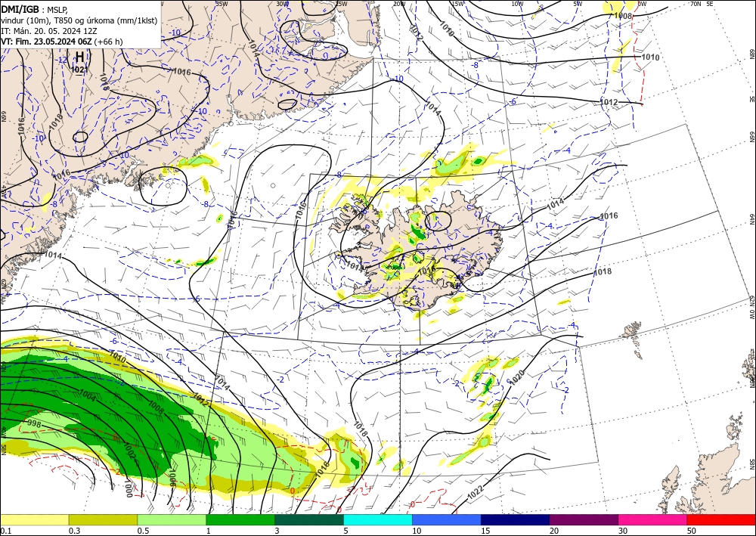756x536 pixels.
Task: Pick the cyan 5–10 legend swatch
Action: pyautogui.click(x=378, y=519)
